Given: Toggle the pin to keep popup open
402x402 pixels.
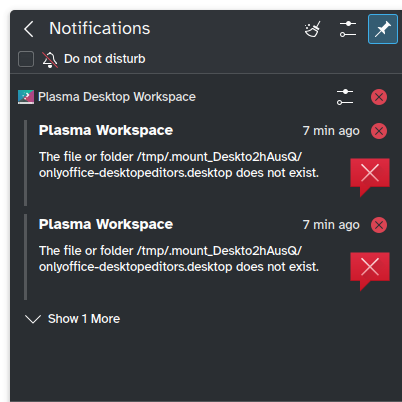Looking at the screenshot, I should (x=383, y=29).
